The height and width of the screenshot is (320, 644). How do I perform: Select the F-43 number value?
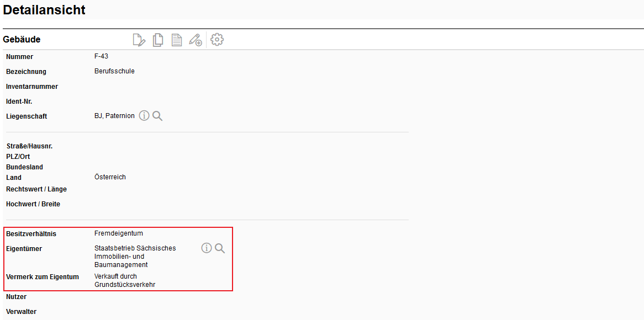[101, 56]
